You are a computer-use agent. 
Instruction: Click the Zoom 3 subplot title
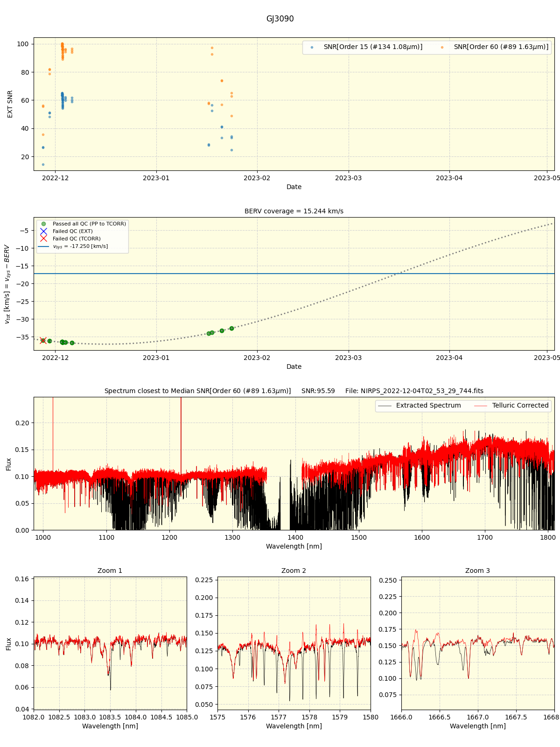[478, 571]
